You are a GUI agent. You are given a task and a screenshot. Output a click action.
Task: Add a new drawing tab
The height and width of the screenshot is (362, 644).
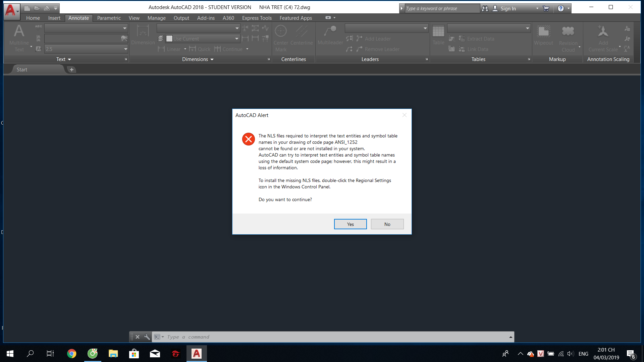tap(71, 70)
